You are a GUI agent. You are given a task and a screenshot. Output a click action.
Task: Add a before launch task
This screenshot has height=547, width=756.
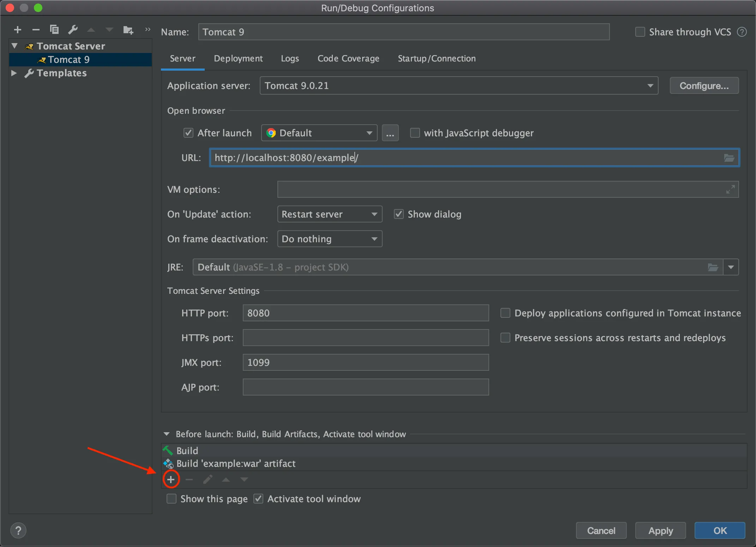point(171,480)
